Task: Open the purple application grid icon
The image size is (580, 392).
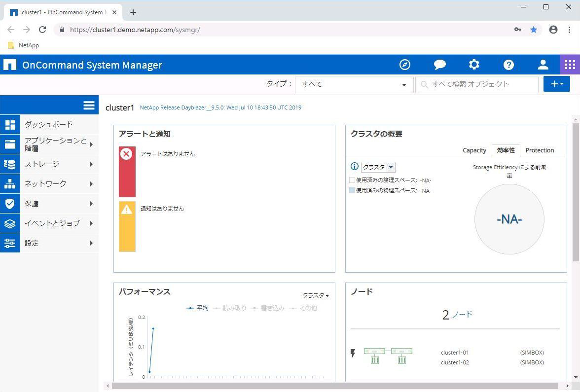Action: [x=570, y=65]
